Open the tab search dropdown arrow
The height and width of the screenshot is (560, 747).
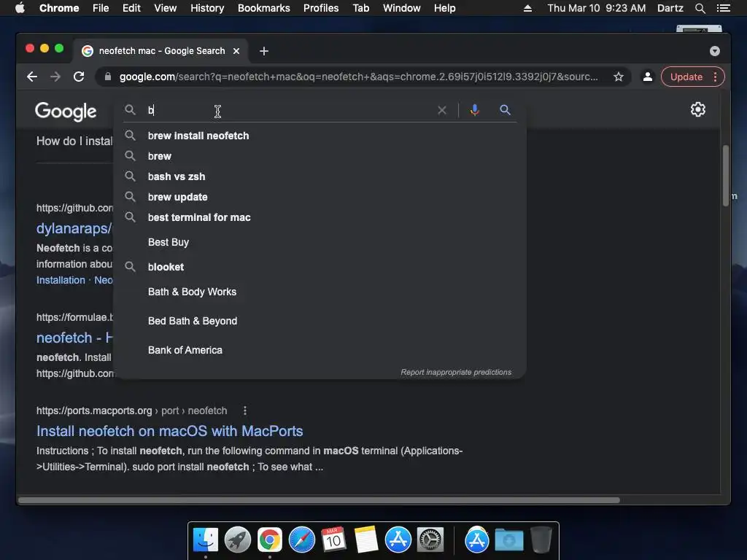point(715,51)
